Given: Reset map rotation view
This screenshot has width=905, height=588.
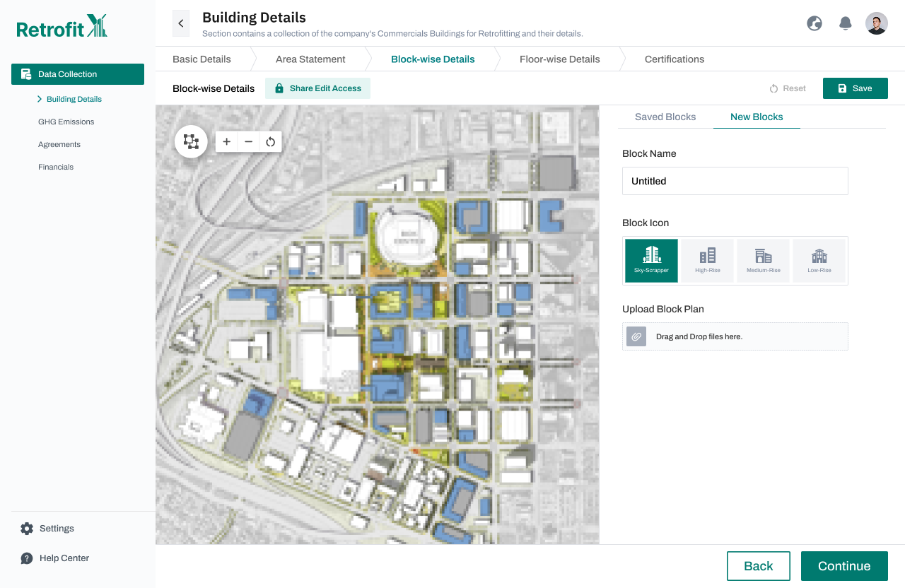Looking at the screenshot, I should 270,141.
